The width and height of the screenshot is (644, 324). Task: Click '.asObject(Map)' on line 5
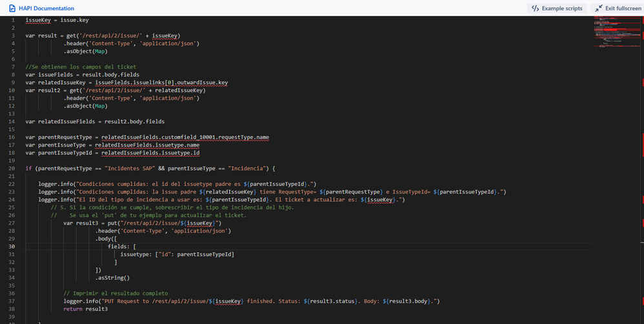point(85,52)
